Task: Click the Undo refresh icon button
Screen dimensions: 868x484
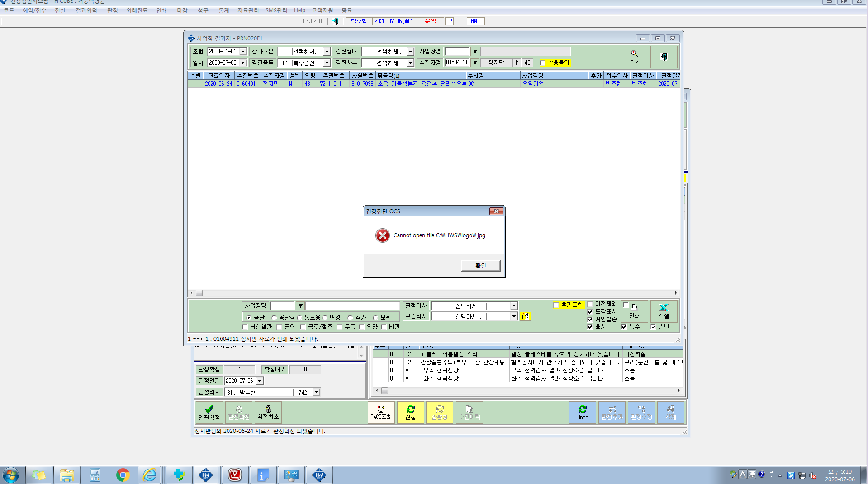Action: 583,413
